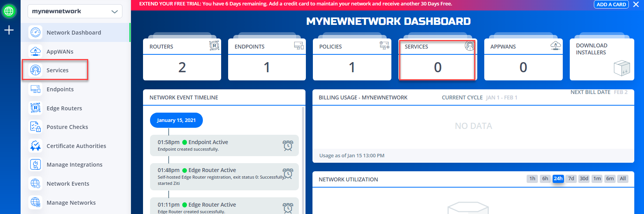Open the Endpoints sidebar item
This screenshot has width=644, height=214.
pyautogui.click(x=75, y=89)
